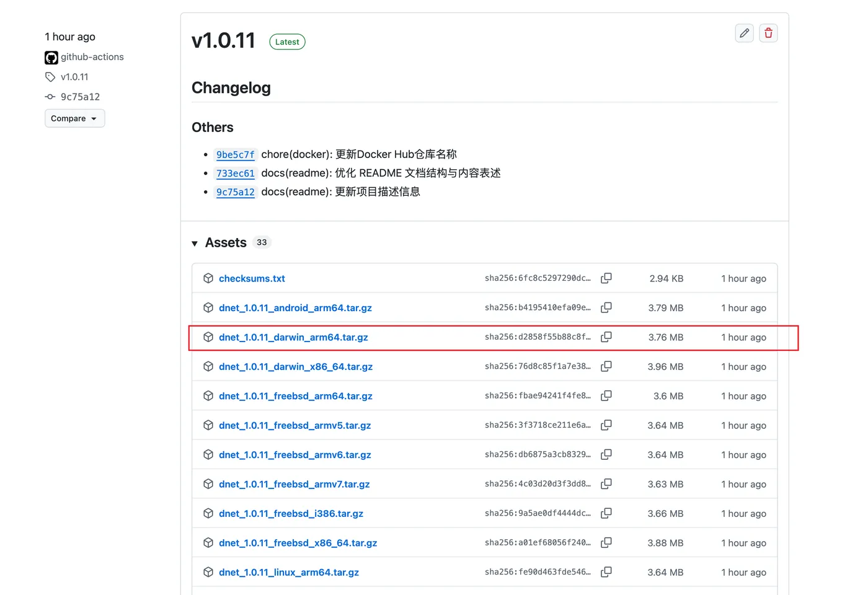This screenshot has height=595, width=868.
Task: Click the github-actions author name
Action: pos(92,57)
